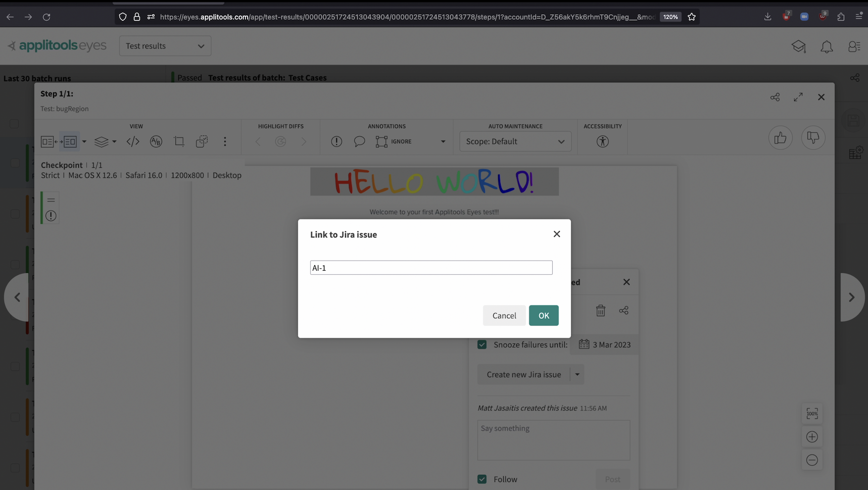
Task: Open the Test results page dropdown
Action: pyautogui.click(x=165, y=46)
